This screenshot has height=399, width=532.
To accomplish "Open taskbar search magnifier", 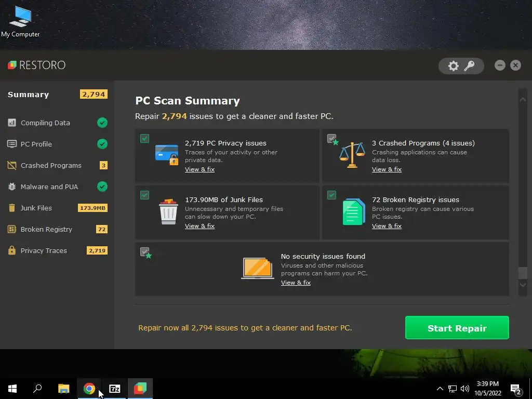I will [x=37, y=389].
